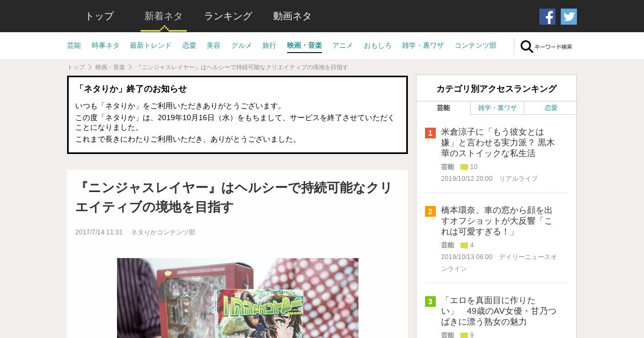This screenshot has width=644, height=338.
Task: Select the 芸能 category link
Action: tap(74, 46)
